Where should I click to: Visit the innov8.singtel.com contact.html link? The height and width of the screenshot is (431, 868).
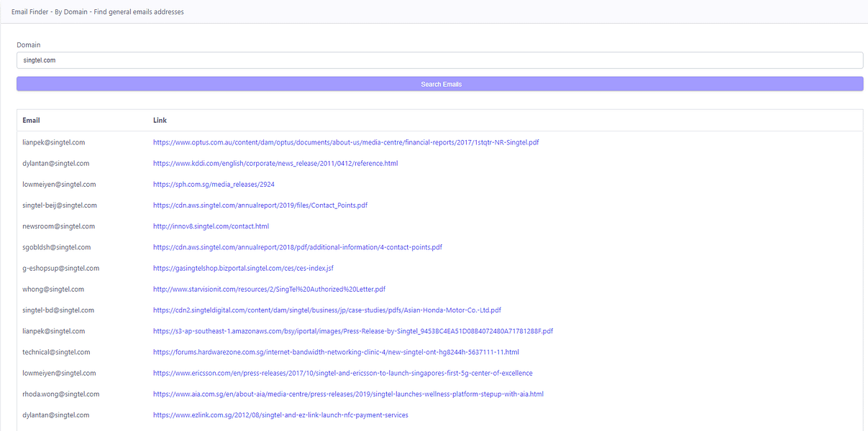[211, 226]
